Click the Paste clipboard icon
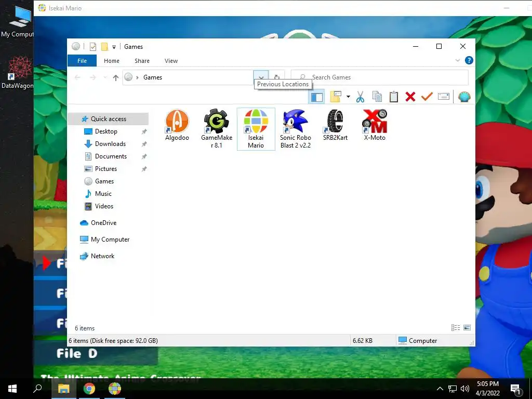 click(x=394, y=97)
